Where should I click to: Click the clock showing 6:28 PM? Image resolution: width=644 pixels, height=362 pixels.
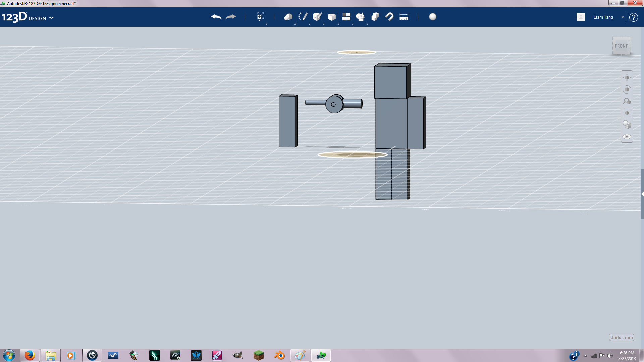[627, 356]
